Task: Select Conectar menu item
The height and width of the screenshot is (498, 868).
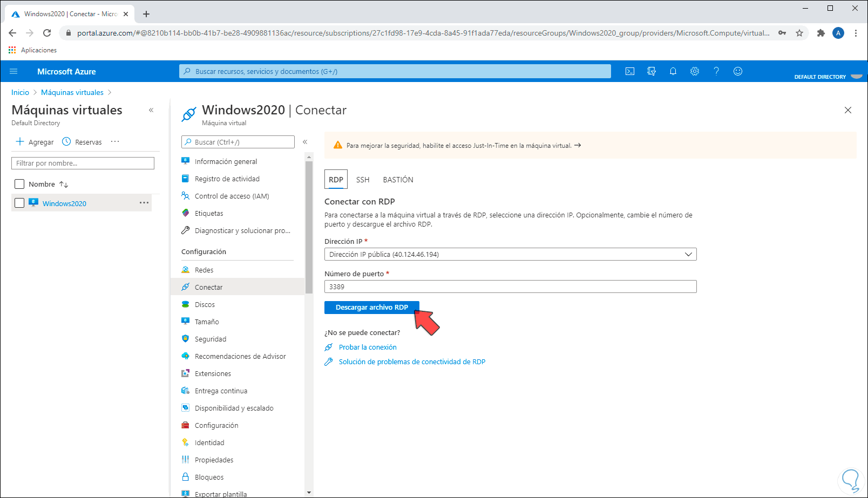Action: click(238, 287)
